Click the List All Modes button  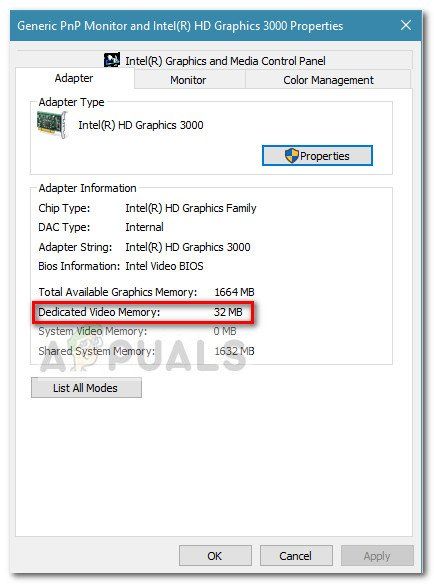[x=86, y=388]
